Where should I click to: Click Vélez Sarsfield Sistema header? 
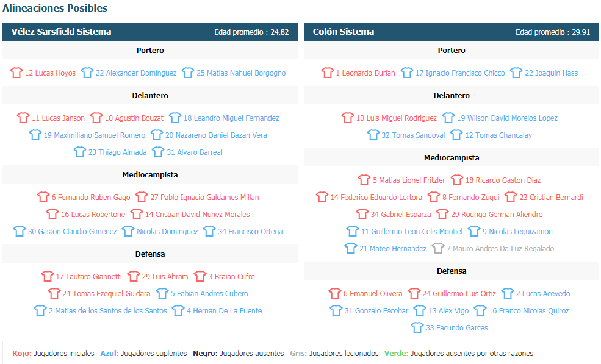click(61, 32)
